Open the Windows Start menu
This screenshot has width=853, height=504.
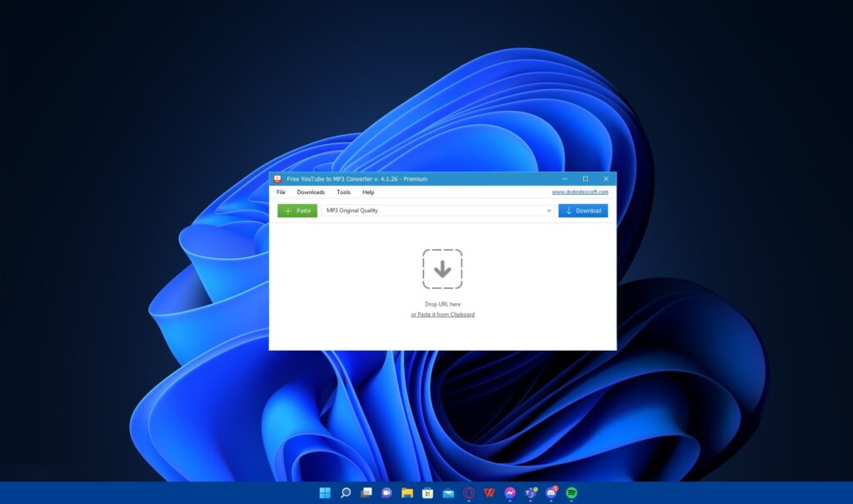325,493
